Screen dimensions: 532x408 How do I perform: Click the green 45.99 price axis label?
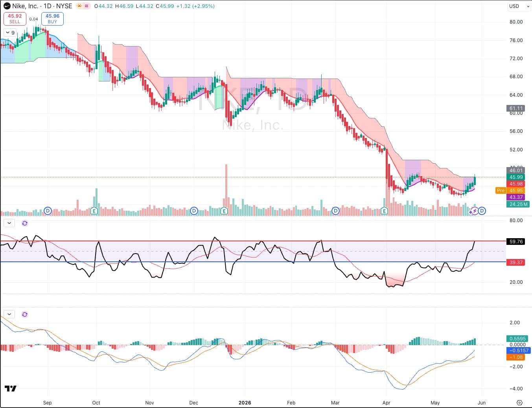tap(516, 177)
